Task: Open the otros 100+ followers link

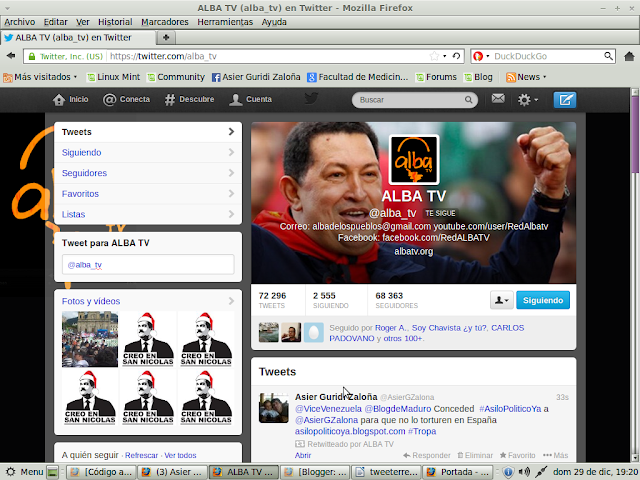Action: click(404, 338)
